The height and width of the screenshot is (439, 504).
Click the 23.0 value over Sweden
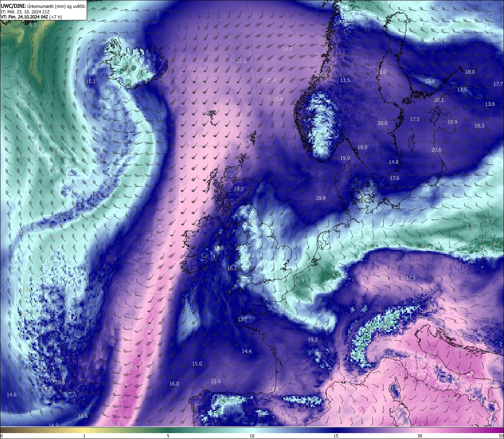click(381, 72)
